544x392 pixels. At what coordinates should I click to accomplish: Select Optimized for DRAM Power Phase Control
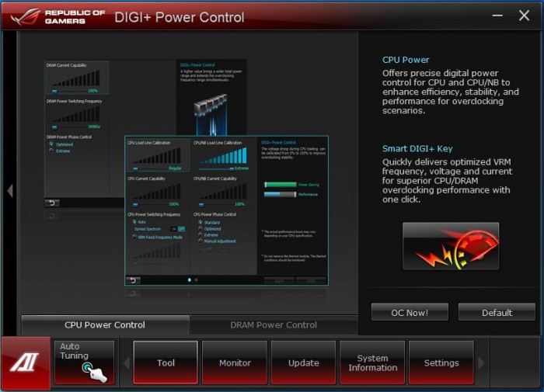tap(52, 144)
